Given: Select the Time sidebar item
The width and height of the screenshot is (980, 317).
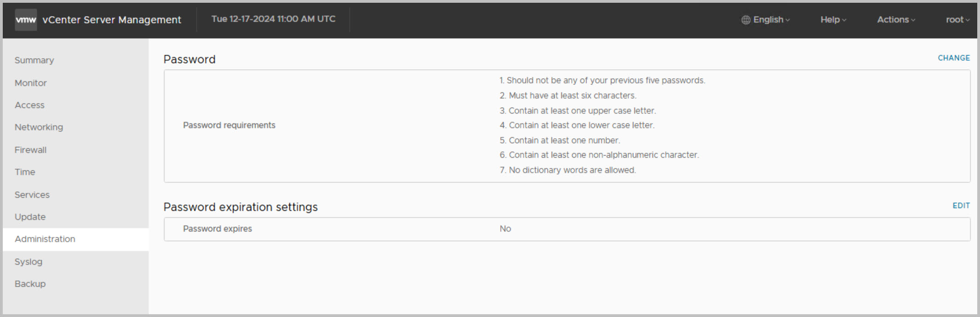Looking at the screenshot, I should [25, 172].
